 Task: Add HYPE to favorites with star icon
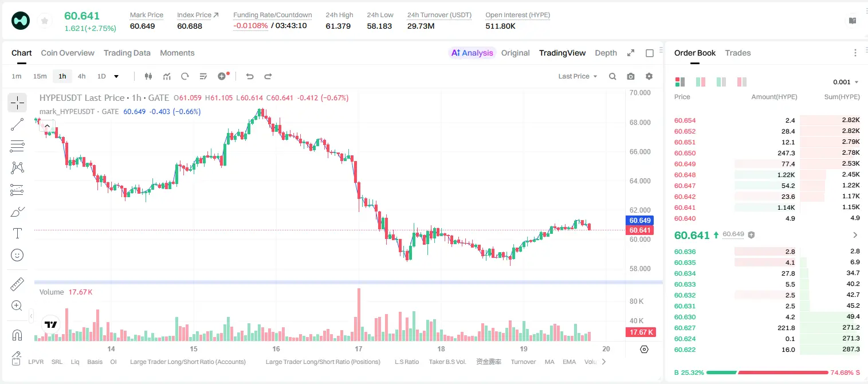click(44, 21)
